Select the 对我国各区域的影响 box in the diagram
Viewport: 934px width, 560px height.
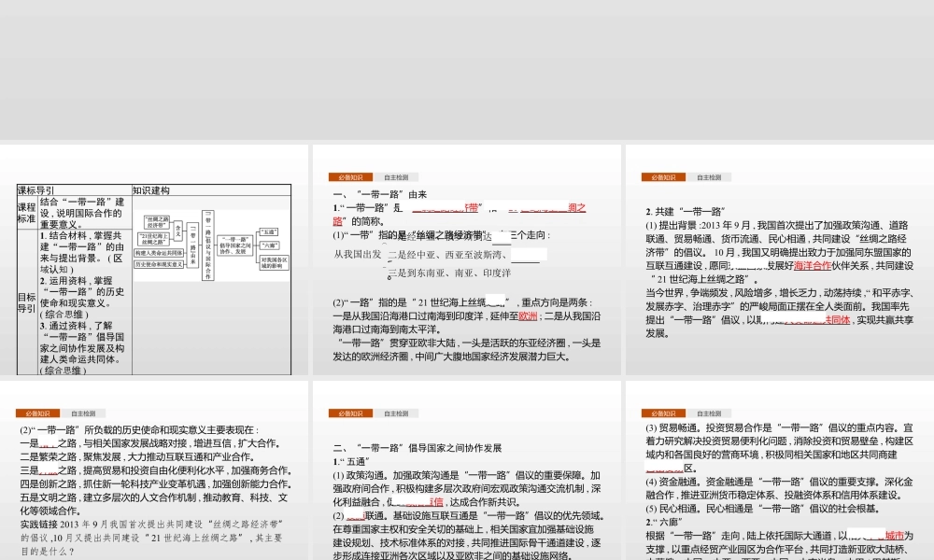[274, 261]
